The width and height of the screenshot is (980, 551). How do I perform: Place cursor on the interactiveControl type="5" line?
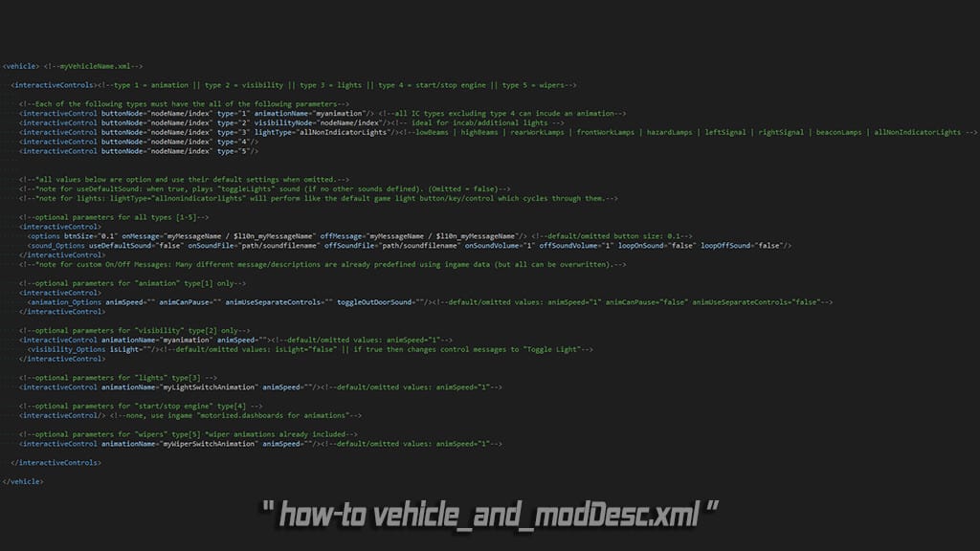point(134,151)
